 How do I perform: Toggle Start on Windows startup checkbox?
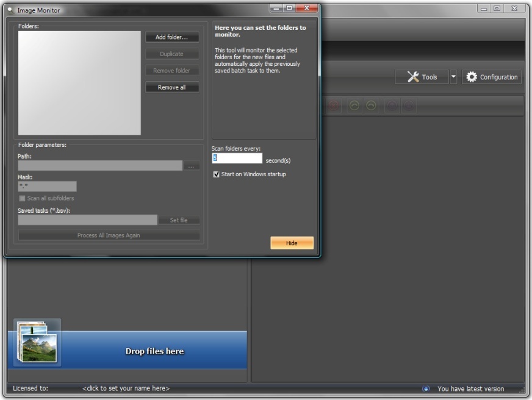click(216, 174)
